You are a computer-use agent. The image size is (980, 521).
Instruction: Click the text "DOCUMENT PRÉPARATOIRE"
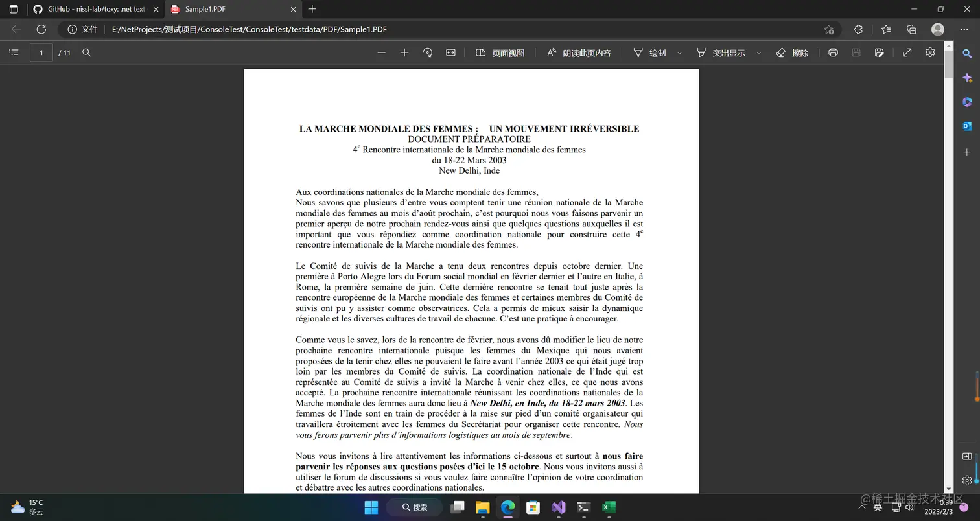469,139
